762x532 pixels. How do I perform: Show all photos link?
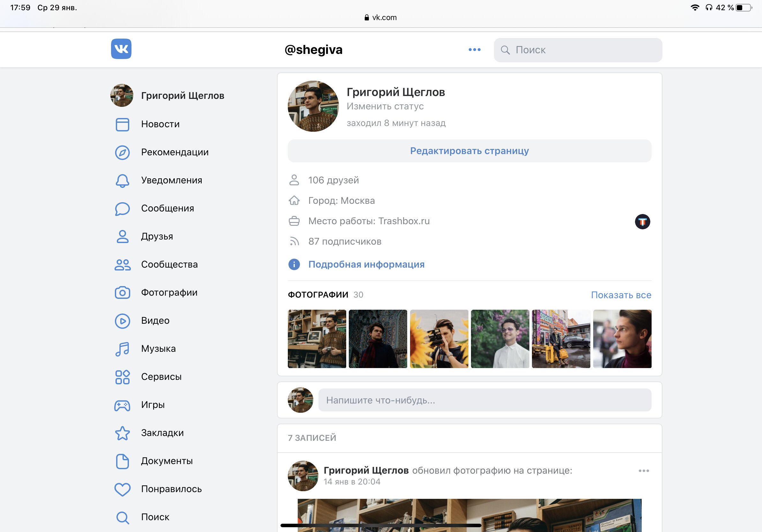[621, 295]
